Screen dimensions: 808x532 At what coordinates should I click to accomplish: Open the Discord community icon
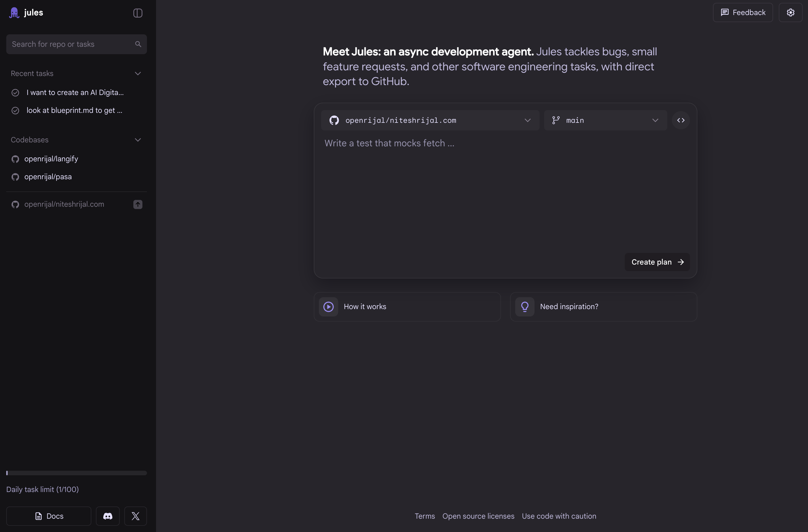tap(108, 516)
